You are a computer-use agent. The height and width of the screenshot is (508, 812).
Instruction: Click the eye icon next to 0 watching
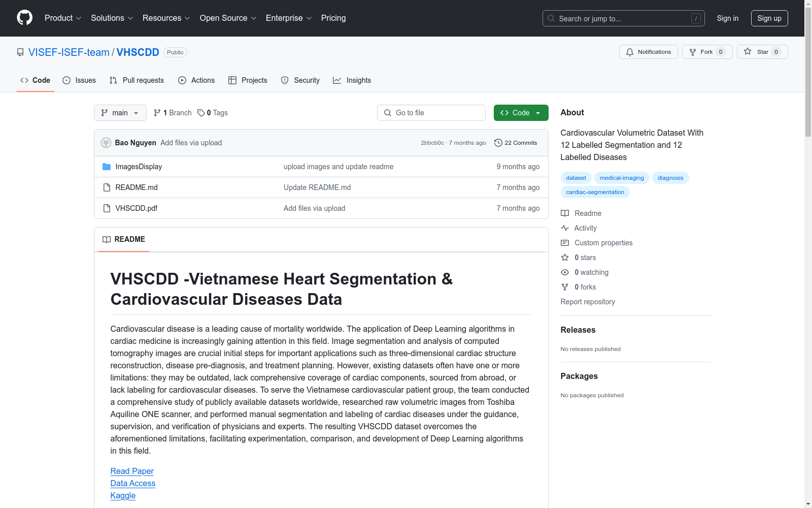565,272
